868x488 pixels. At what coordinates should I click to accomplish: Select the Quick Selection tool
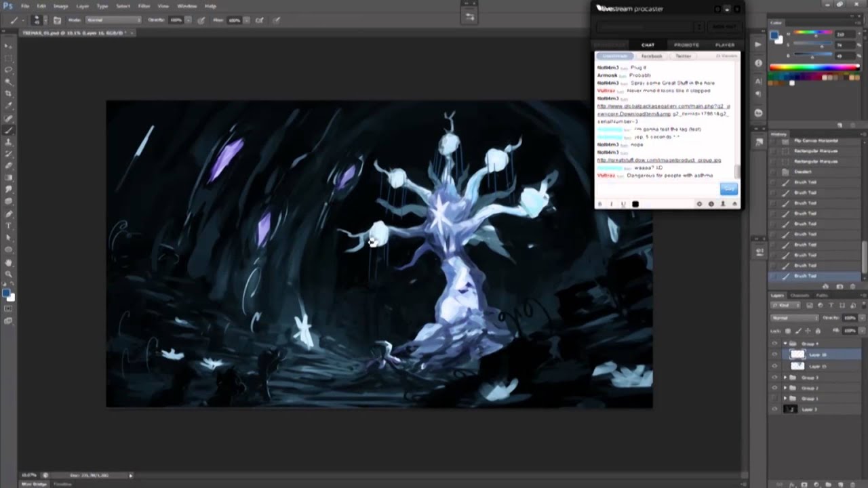[x=9, y=81]
